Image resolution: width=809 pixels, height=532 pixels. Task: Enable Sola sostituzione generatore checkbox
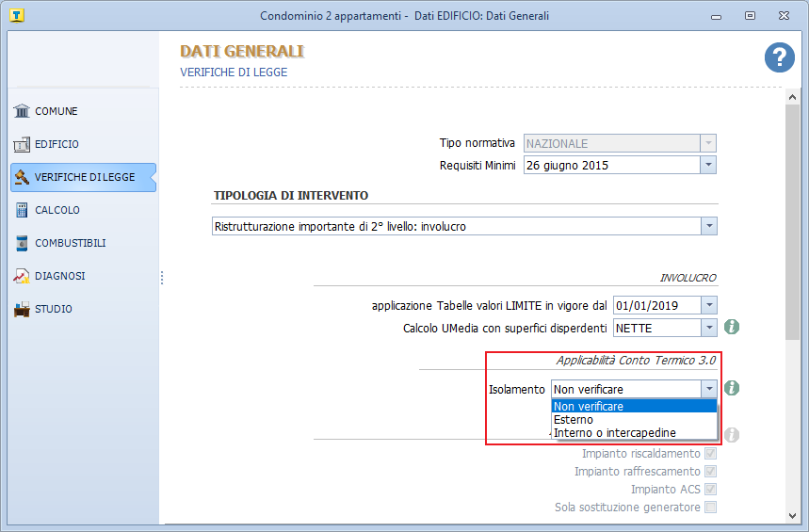711,508
